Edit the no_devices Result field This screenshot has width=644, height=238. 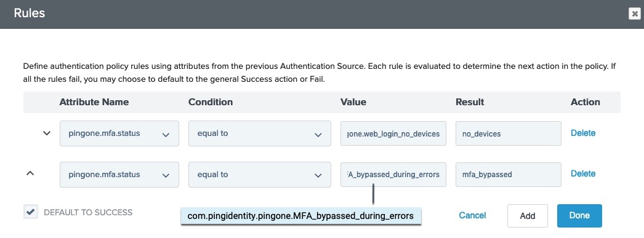tap(509, 133)
